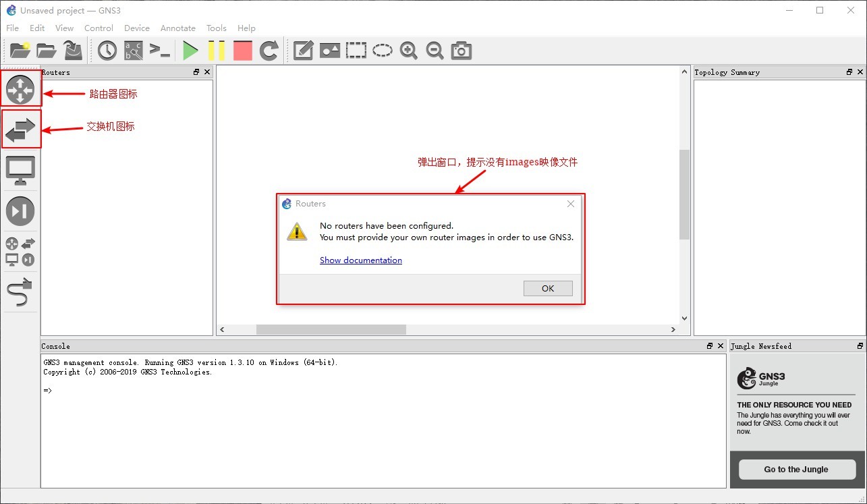Open the File menu
This screenshot has width=867, height=504.
(13, 28)
